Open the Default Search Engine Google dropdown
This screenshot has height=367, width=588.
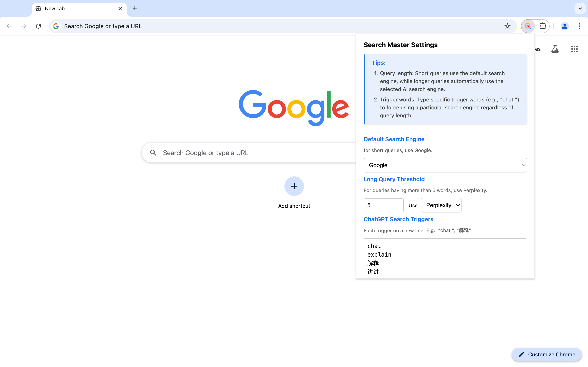point(445,165)
